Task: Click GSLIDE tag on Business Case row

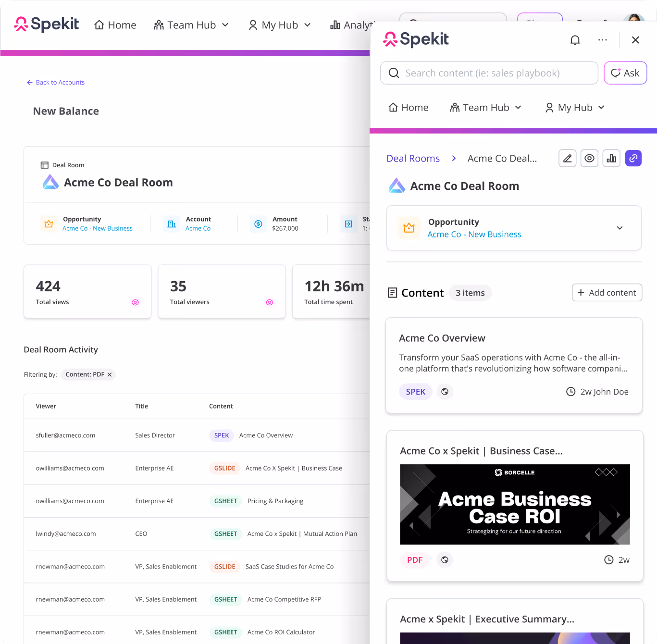Action: tap(224, 468)
